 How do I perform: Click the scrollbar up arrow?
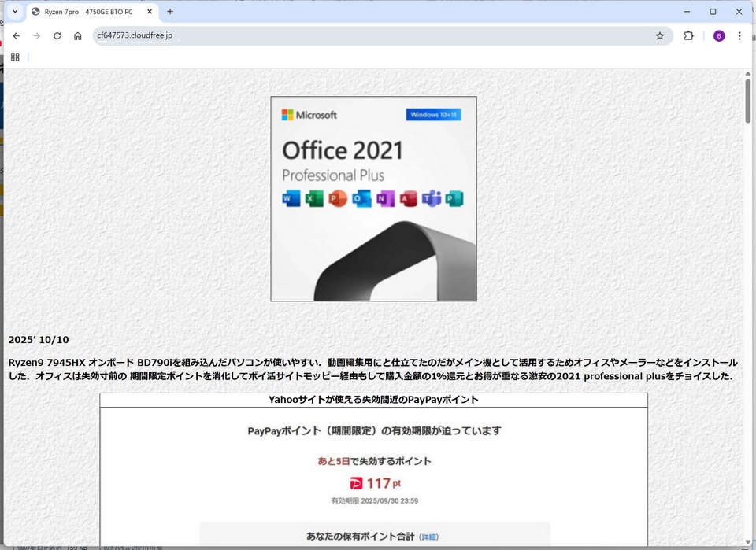747,74
